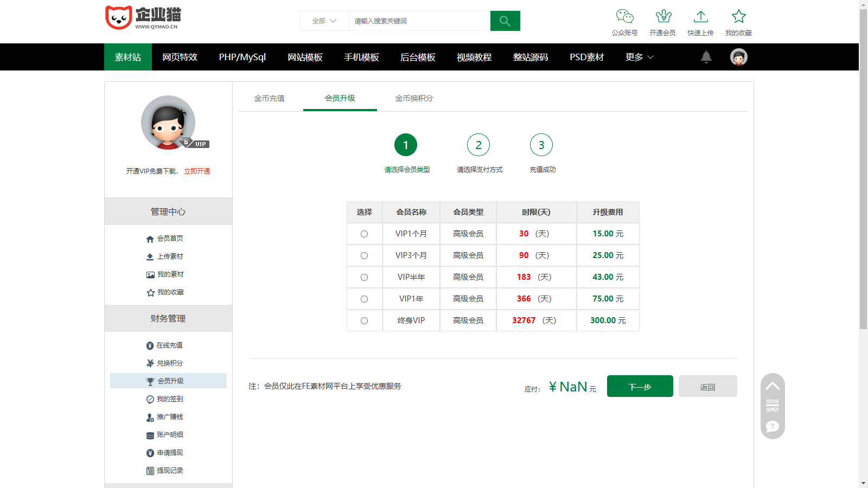Click the WeChat QR icon on the right edge

[x=773, y=406]
